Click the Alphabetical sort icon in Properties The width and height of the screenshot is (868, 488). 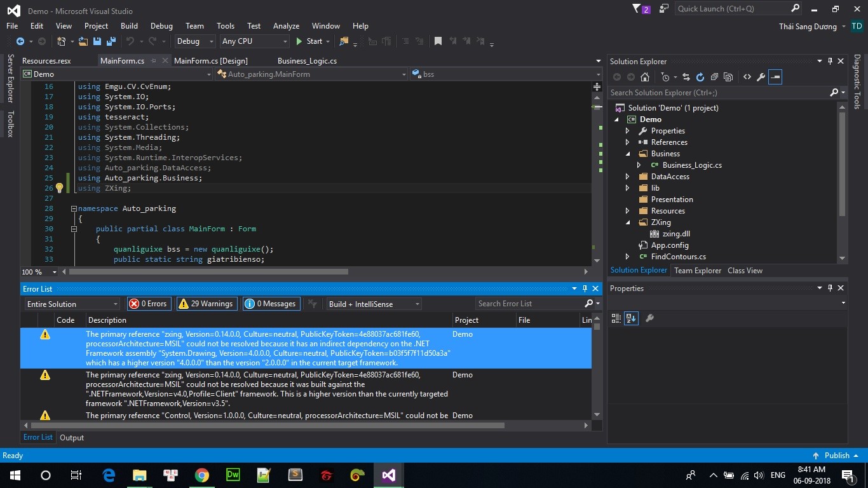click(631, 318)
